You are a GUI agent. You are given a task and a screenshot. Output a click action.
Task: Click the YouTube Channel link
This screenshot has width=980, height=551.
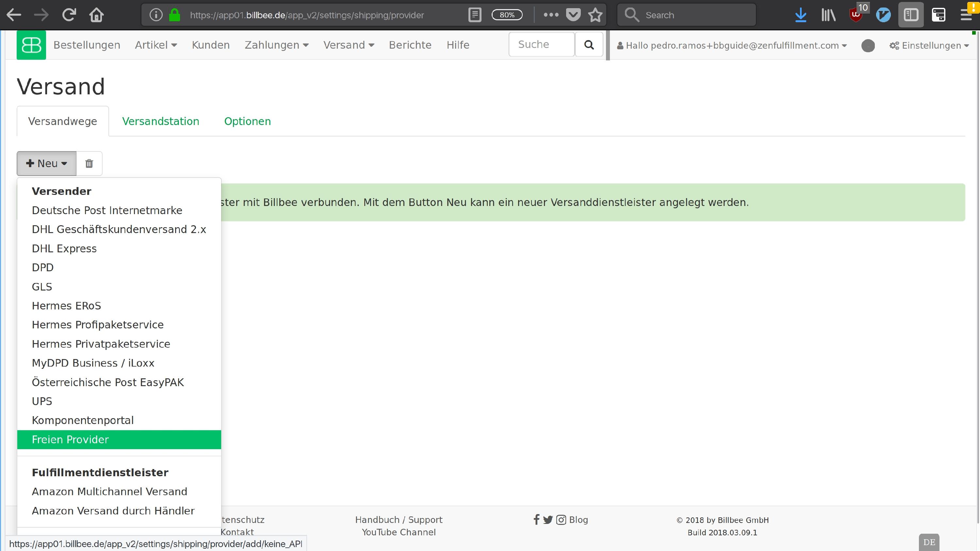pos(398,532)
